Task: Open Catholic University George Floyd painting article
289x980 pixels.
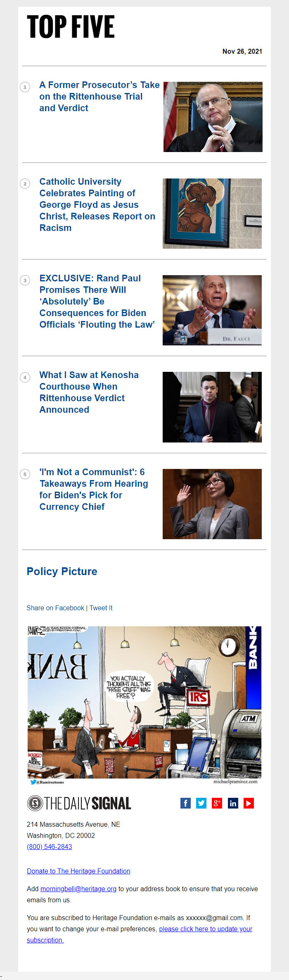Action: [97, 205]
